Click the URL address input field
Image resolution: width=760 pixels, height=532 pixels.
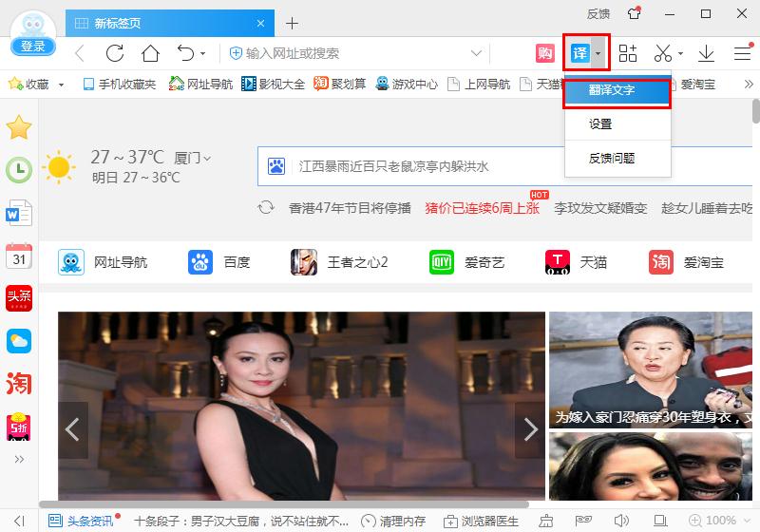[x=351, y=53]
